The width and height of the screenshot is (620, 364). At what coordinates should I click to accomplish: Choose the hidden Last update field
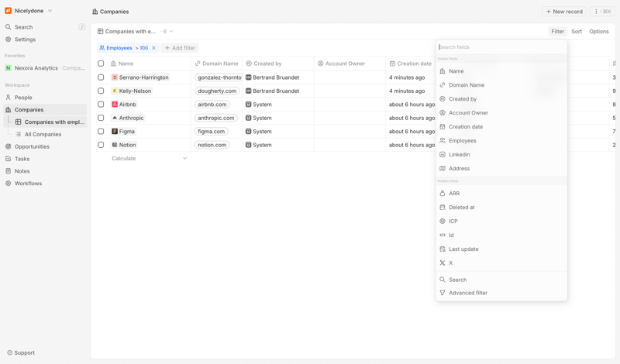(501, 249)
